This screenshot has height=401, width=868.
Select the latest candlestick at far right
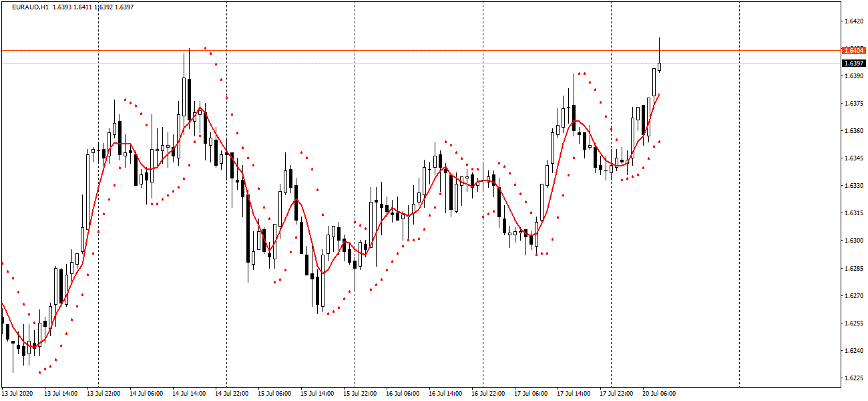[x=659, y=66]
